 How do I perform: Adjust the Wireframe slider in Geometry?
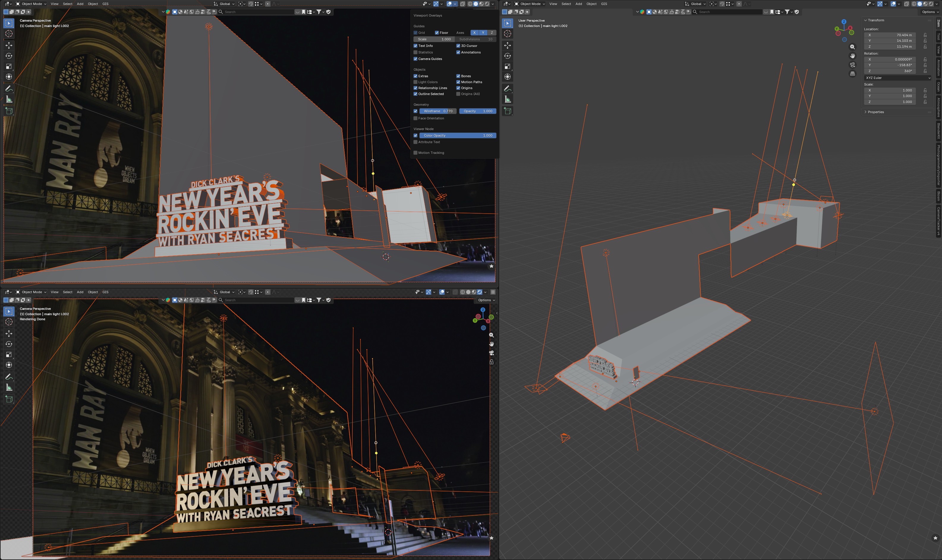tap(438, 111)
